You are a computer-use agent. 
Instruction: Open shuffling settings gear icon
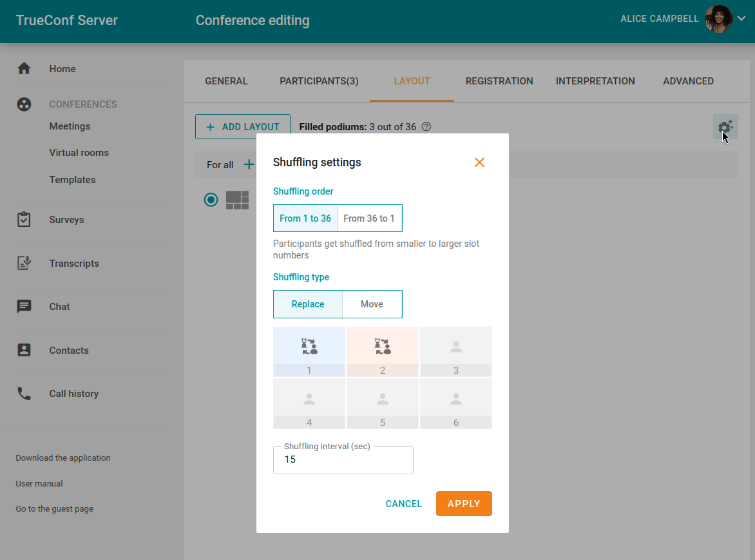coord(725,127)
